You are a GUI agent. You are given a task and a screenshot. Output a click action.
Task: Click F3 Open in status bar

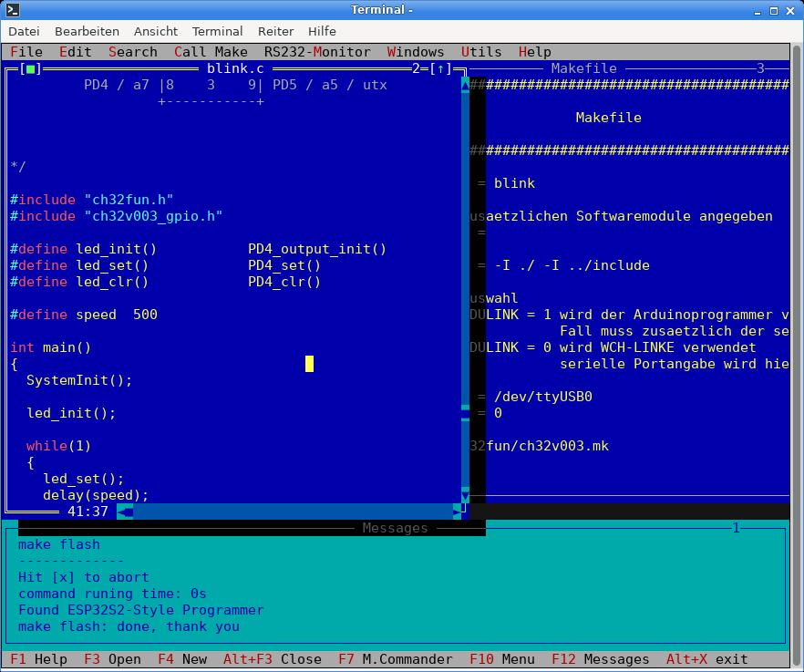click(x=112, y=659)
